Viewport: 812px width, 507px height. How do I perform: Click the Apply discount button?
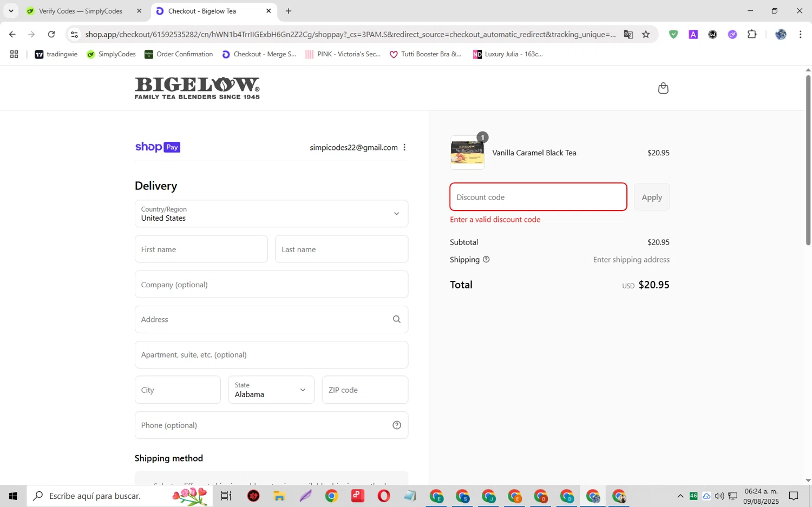coord(652,197)
